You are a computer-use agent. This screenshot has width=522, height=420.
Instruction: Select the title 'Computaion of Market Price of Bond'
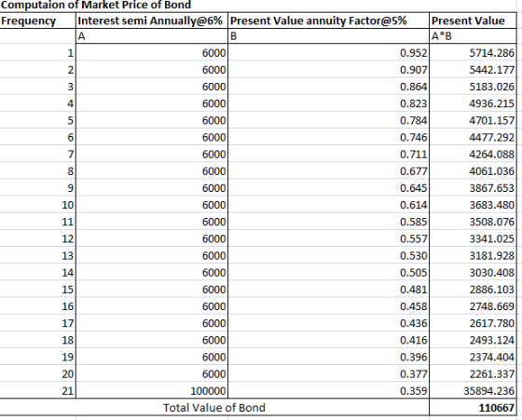96,5
